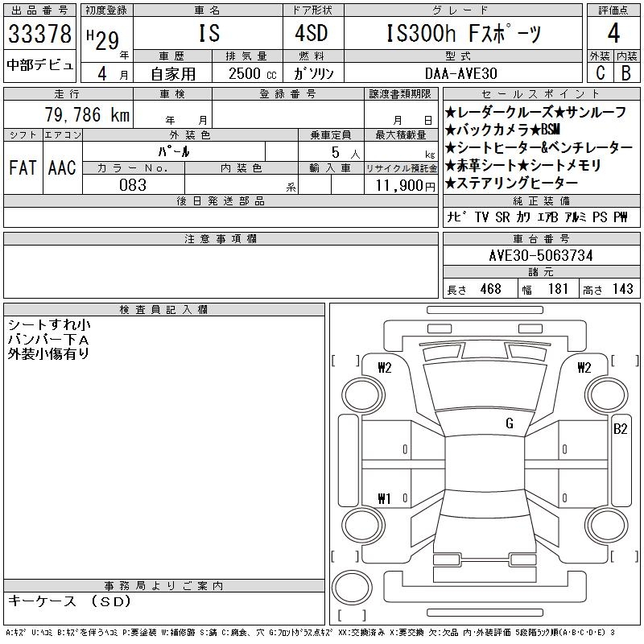Select inspector note 外装小傷有り
Screen dimensions: 644x644
pos(48,353)
